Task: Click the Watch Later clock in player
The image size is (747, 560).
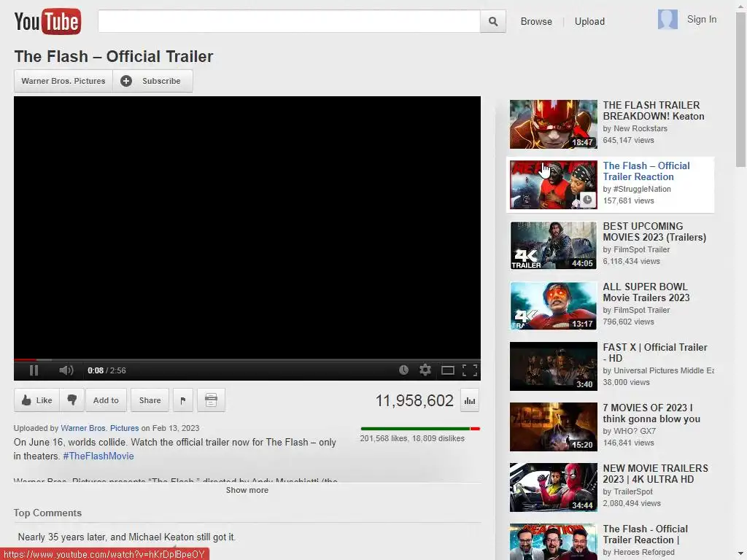Action: pyautogui.click(x=403, y=370)
